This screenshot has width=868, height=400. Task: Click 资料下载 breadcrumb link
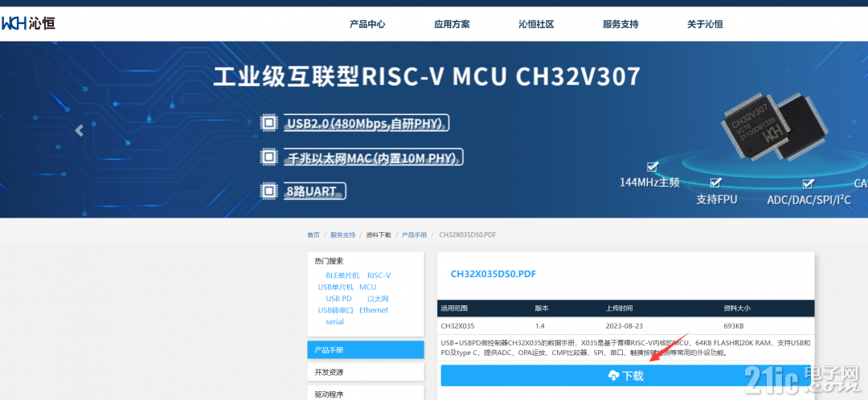378,235
